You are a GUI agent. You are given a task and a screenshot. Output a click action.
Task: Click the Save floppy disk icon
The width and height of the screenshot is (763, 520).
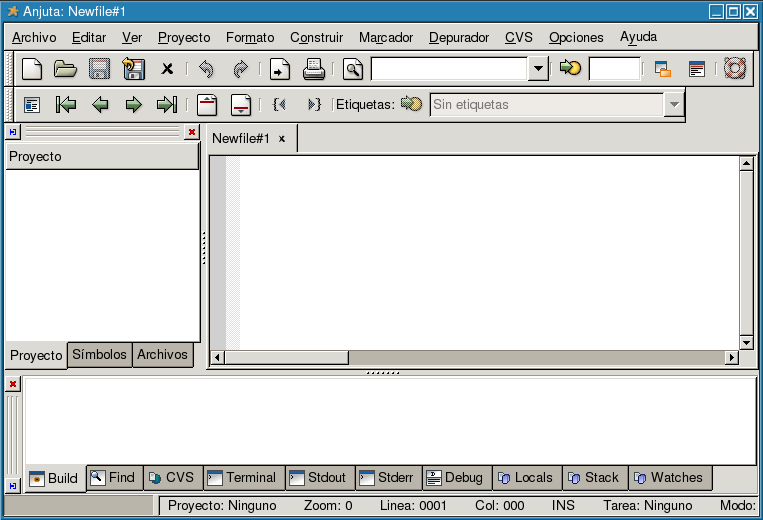tap(99, 69)
